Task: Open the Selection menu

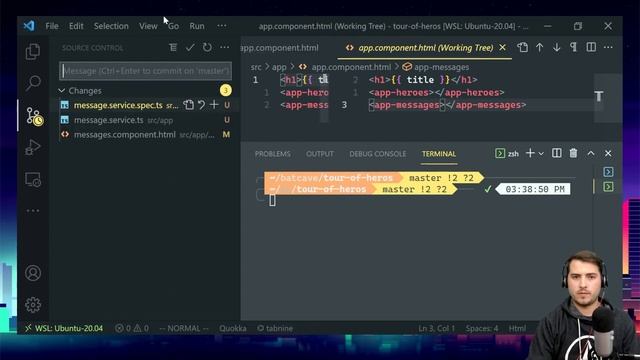Action: (x=111, y=26)
